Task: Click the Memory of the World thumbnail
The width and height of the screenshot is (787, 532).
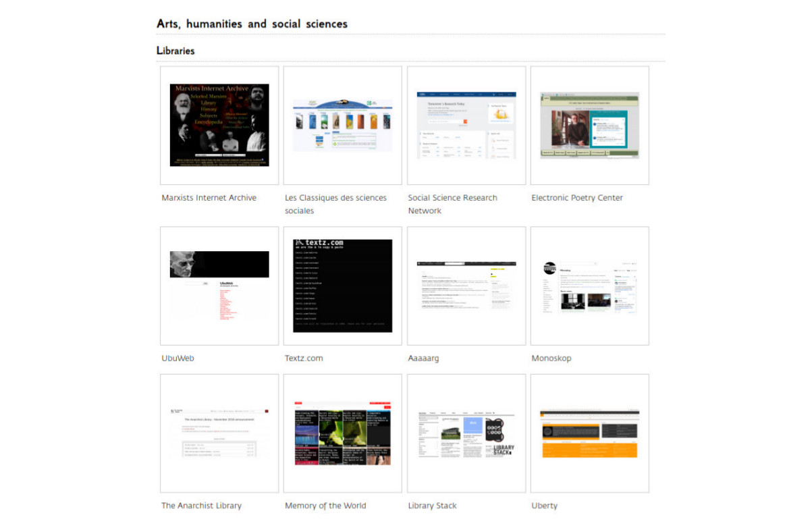Action: coord(342,433)
